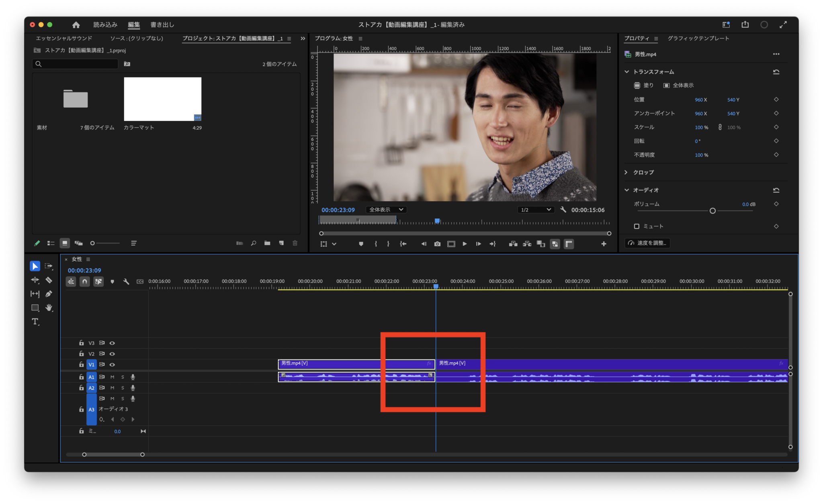Select the Razor tool in the toolbar
The image size is (823, 504).
tap(49, 280)
